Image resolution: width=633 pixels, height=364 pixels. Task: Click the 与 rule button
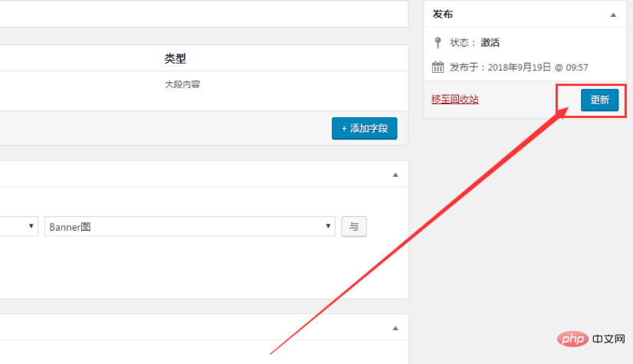(353, 227)
